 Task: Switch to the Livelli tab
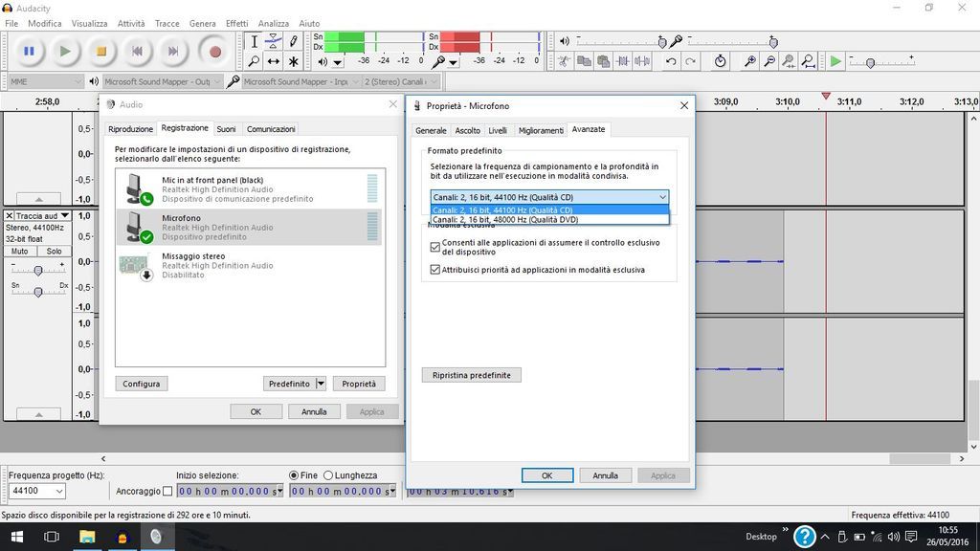498,130
